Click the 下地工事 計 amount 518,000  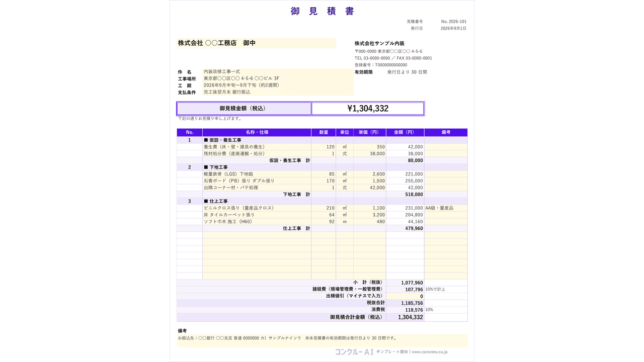pyautogui.click(x=405, y=195)
